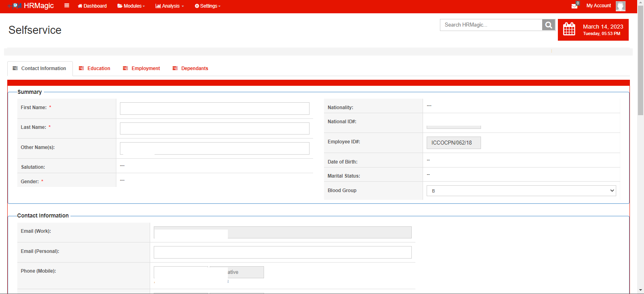
Task: Click the user avatar picture
Action: (x=620, y=6)
